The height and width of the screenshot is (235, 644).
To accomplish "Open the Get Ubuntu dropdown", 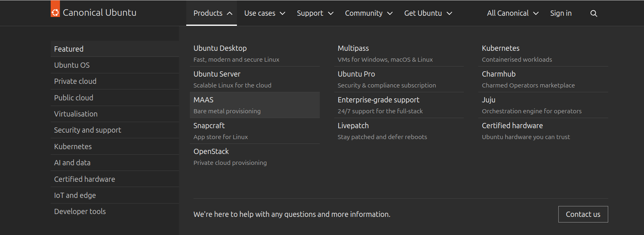I will point(428,13).
